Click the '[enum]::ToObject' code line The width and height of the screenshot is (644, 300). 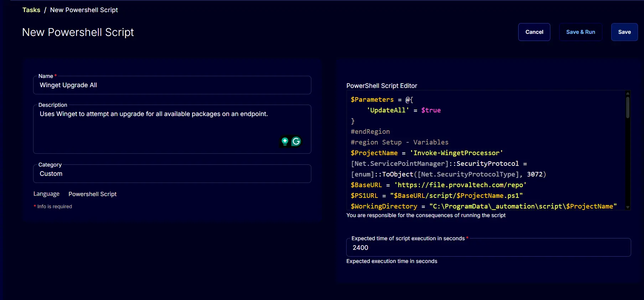coord(448,174)
